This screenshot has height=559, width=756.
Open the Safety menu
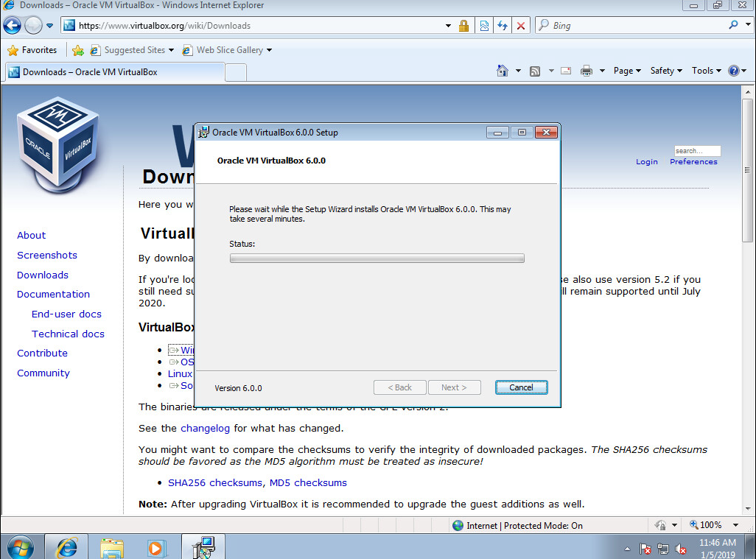666,71
